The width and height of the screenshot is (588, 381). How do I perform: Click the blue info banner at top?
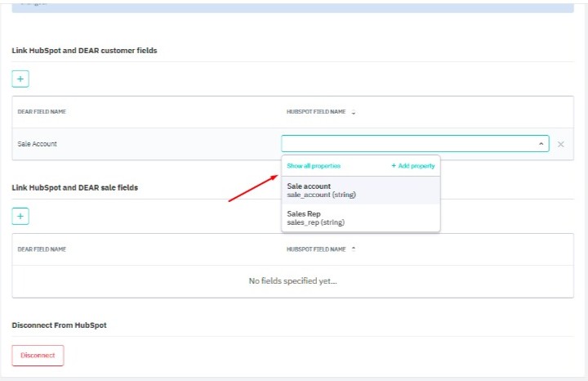click(292, 6)
